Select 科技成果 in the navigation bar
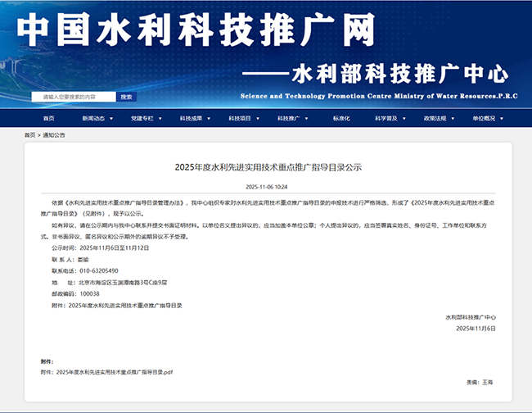 [191, 118]
